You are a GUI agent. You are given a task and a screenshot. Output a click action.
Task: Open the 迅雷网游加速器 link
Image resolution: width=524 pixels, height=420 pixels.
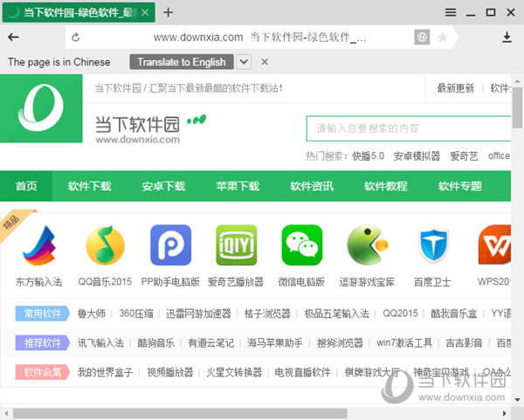[198, 313]
